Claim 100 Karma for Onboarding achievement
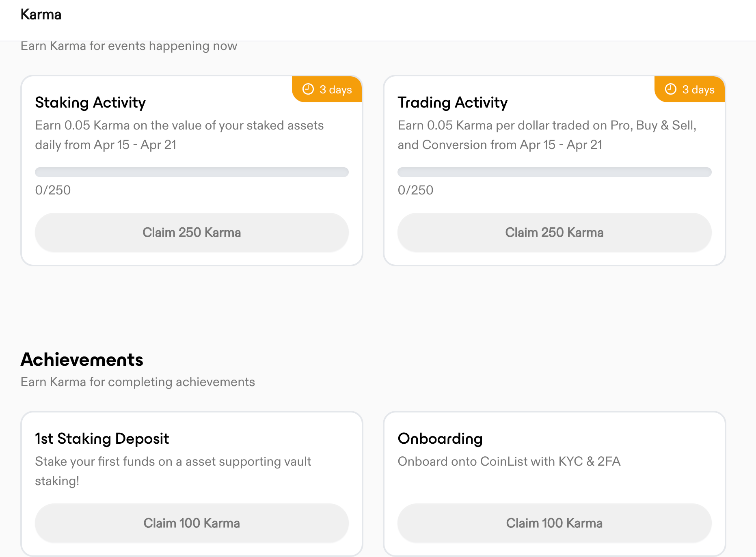The height and width of the screenshot is (557, 756). pos(554,523)
